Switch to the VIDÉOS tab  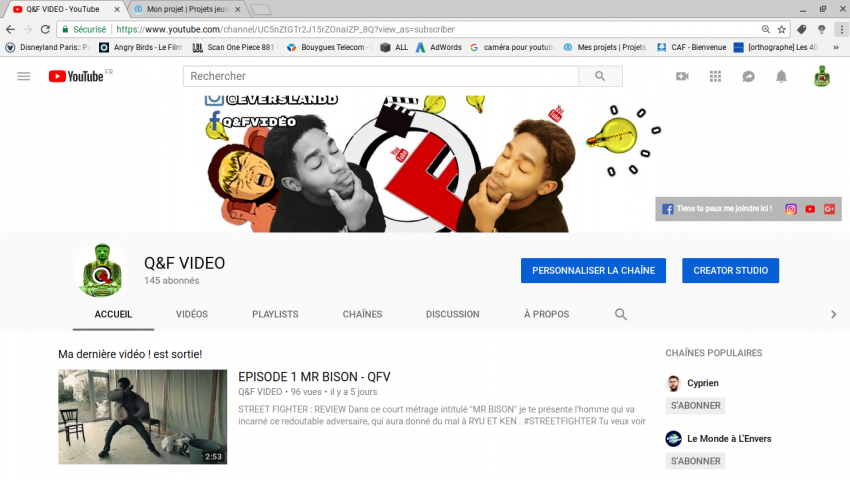[192, 315]
